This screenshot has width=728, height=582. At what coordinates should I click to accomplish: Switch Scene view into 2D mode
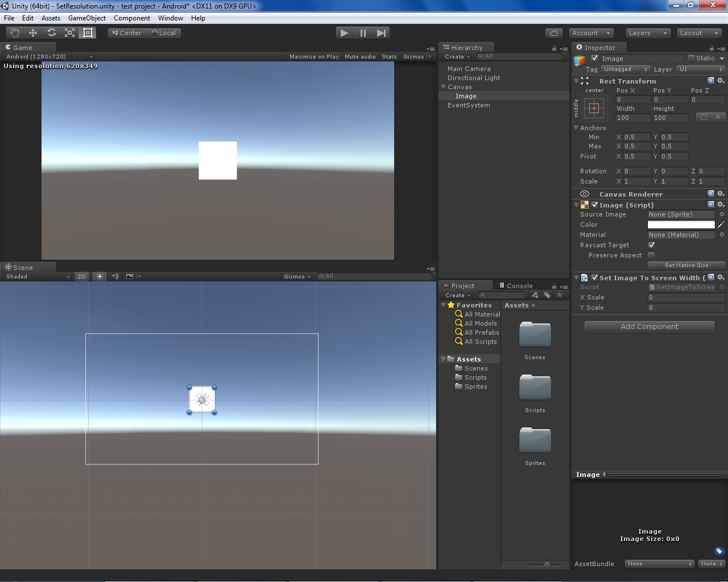[x=81, y=276]
